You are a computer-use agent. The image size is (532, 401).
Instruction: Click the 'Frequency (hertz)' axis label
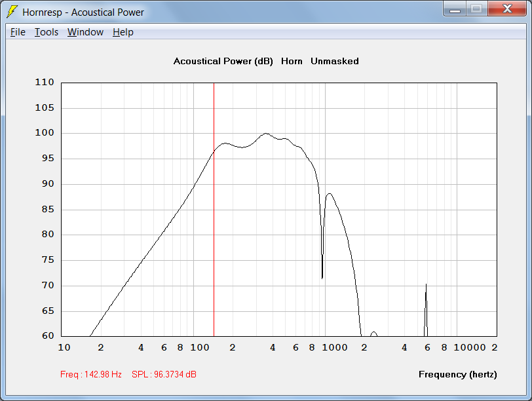(458, 374)
